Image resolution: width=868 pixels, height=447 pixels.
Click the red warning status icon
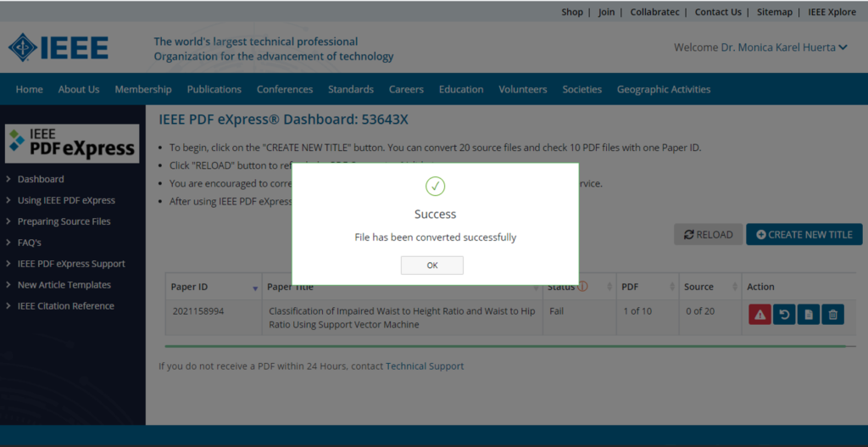[x=759, y=315]
